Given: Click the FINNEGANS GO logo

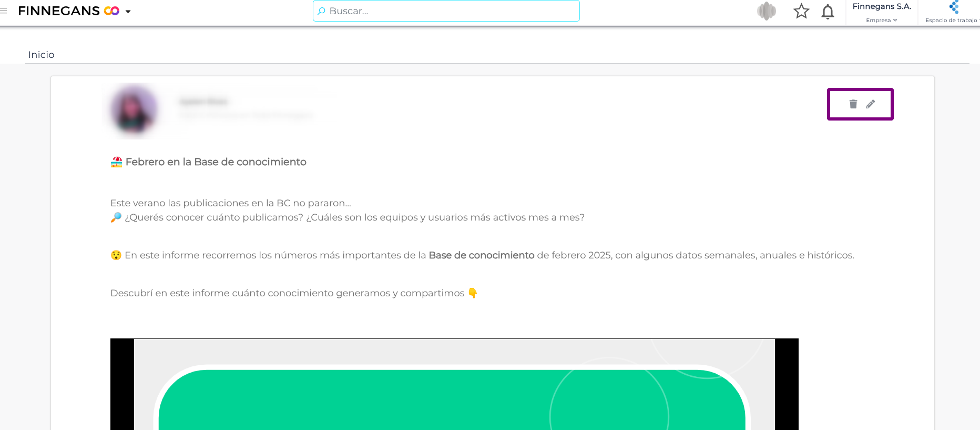Looking at the screenshot, I should click(69, 11).
